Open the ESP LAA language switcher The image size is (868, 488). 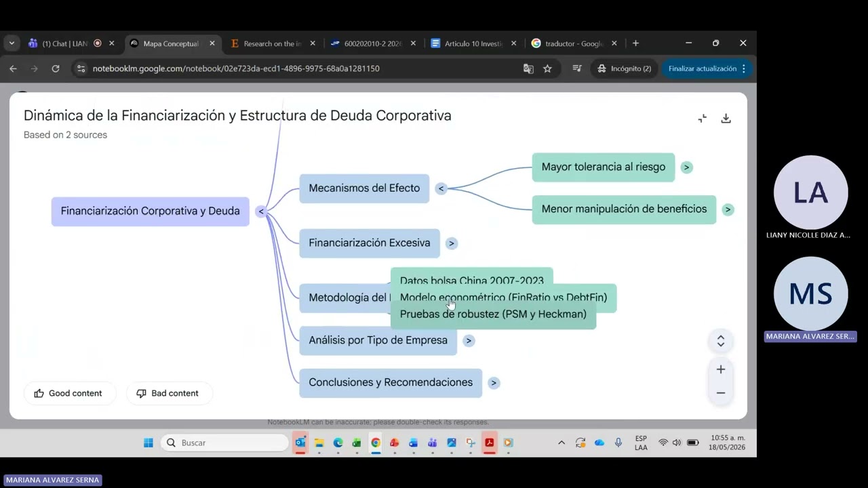click(641, 443)
